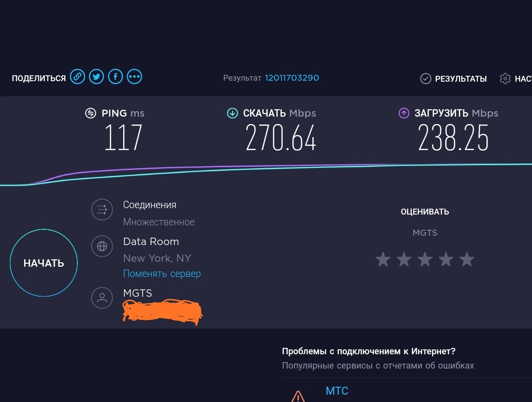The image size is (532, 402).
Task: Open more sharing options ellipsis icon
Action: [x=134, y=77]
